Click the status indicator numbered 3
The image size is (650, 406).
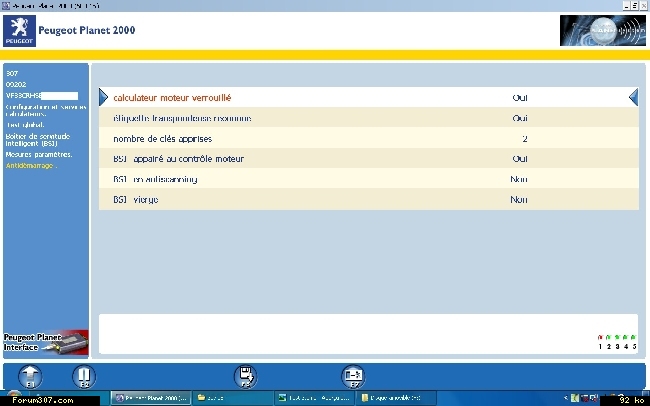(x=617, y=342)
